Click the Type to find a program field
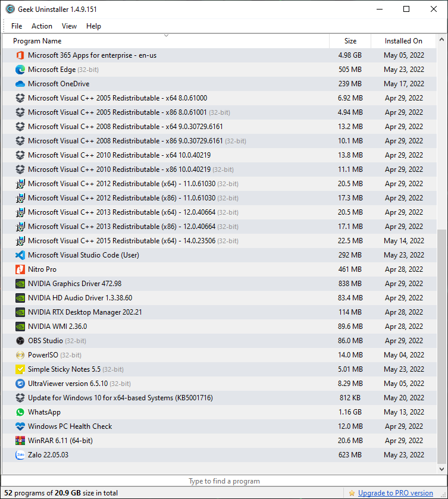Screen dimensions: 448x499 point(224,481)
